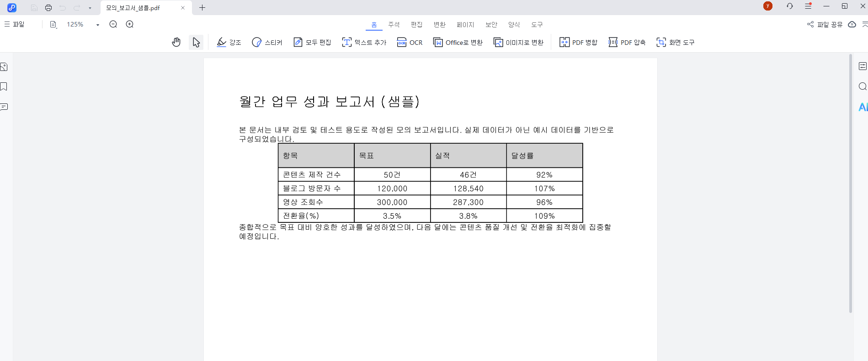868x361 pixels.
Task: Click the 300,000 table cell
Action: pyautogui.click(x=392, y=202)
